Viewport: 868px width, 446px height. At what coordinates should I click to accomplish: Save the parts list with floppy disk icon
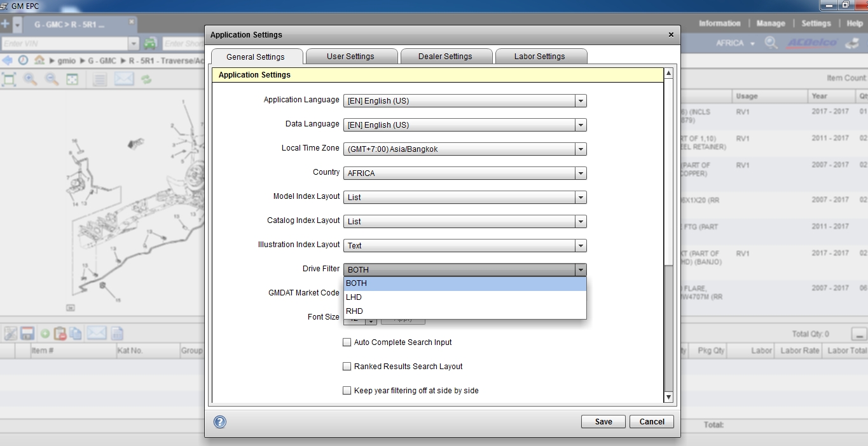(27, 334)
